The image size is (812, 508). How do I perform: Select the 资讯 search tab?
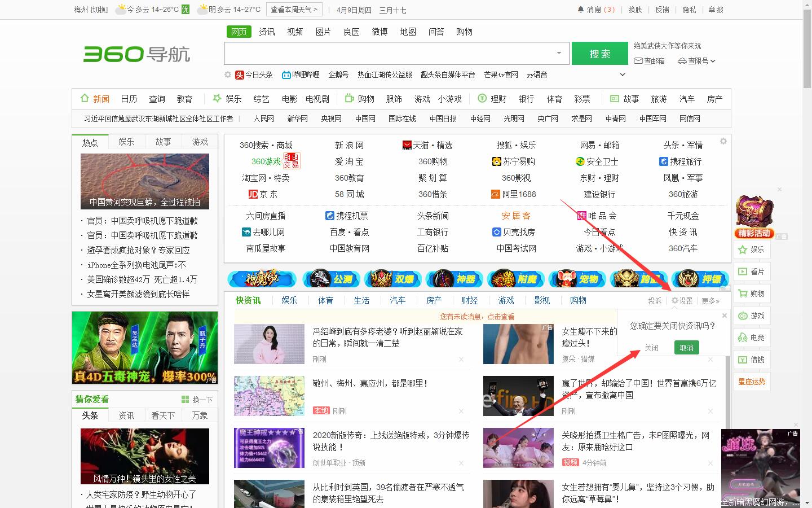click(267, 32)
